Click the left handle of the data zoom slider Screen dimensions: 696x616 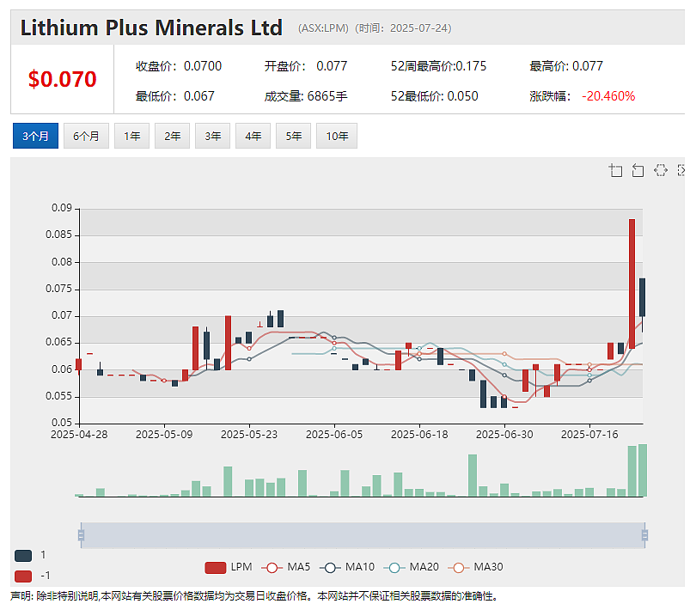(x=81, y=535)
